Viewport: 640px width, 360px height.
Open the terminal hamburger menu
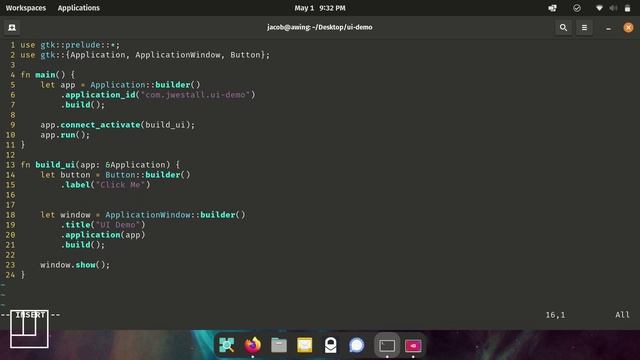[584, 27]
